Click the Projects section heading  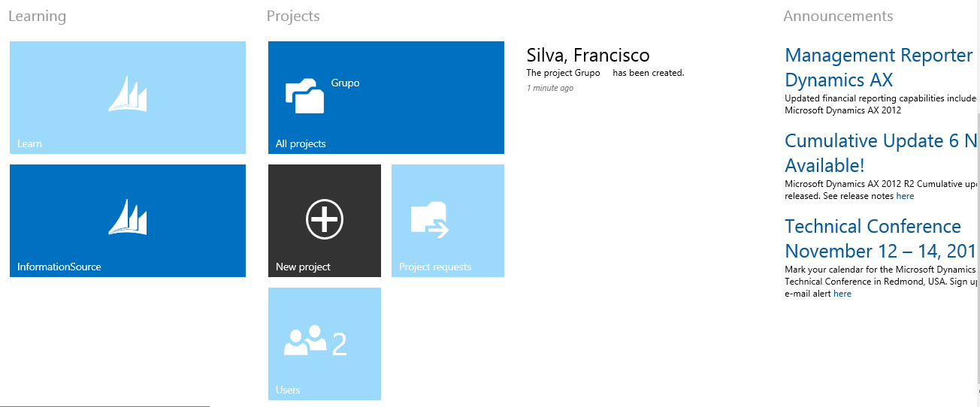click(293, 16)
